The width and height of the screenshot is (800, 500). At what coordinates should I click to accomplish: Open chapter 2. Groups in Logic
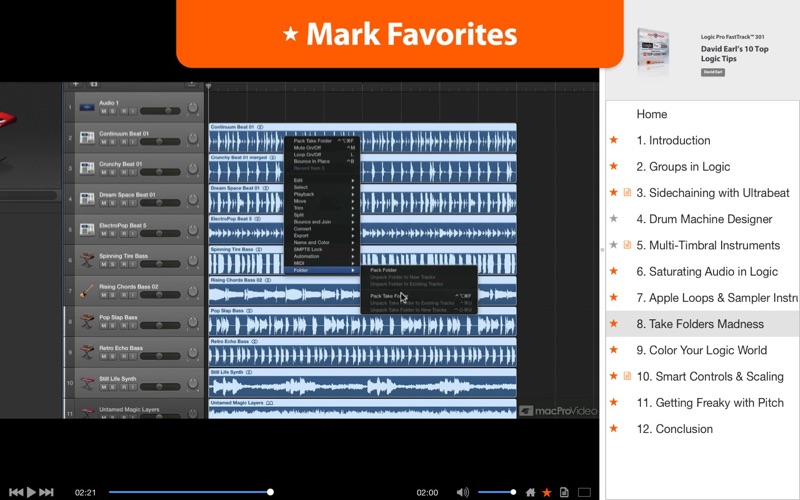(x=683, y=166)
